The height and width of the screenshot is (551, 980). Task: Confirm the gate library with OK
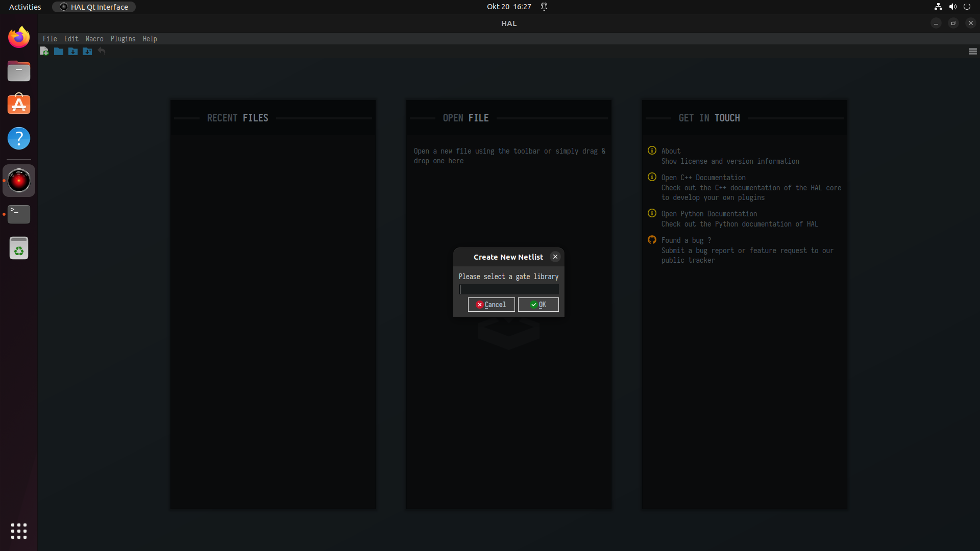pos(538,305)
